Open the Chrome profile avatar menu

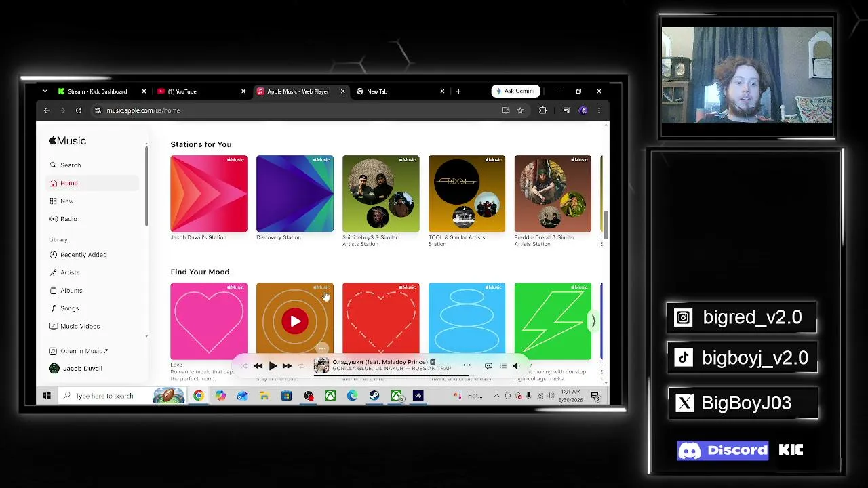(583, 110)
